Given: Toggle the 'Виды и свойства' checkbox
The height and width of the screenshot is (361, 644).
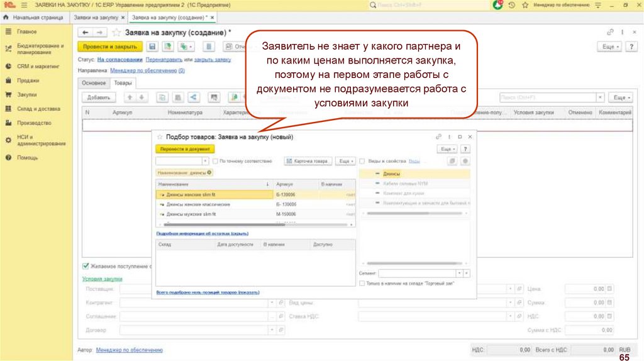Looking at the screenshot, I should pos(362,161).
